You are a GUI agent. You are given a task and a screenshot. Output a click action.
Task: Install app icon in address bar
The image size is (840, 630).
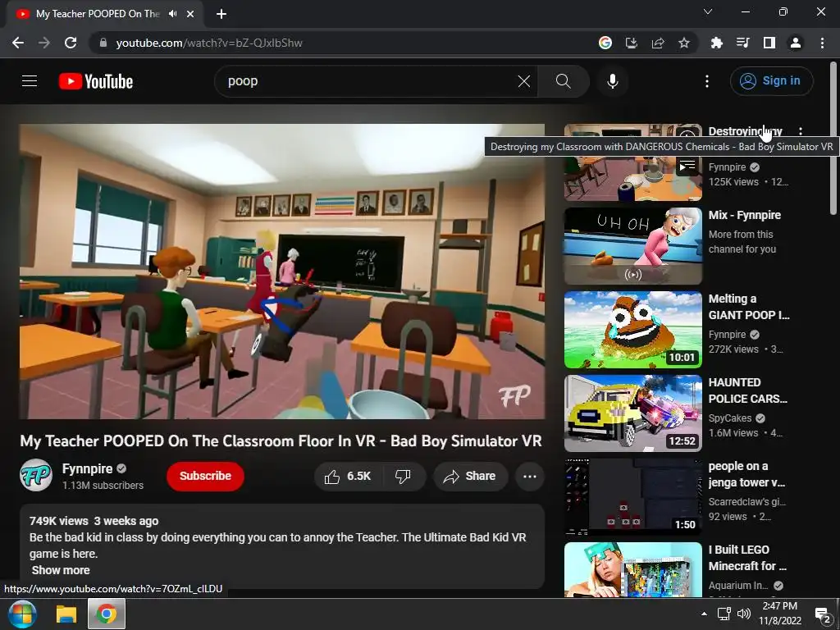(632, 43)
